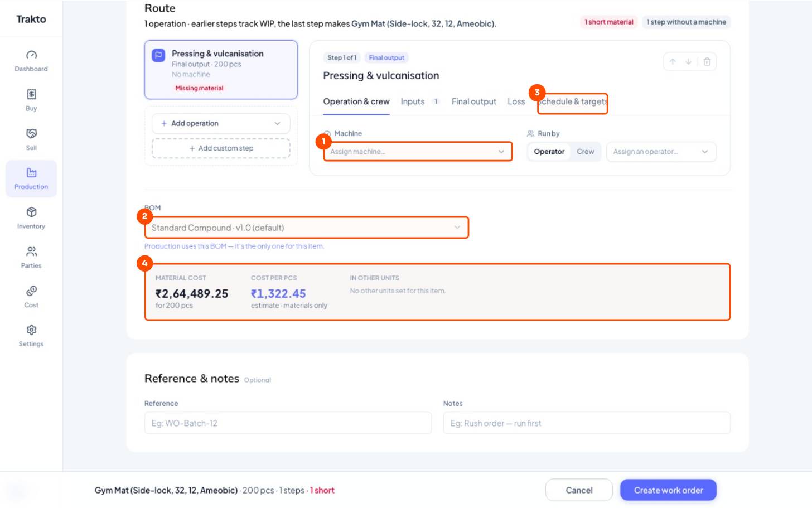This screenshot has height=508, width=812.
Task: Add a custom step to the route
Action: coord(221,148)
